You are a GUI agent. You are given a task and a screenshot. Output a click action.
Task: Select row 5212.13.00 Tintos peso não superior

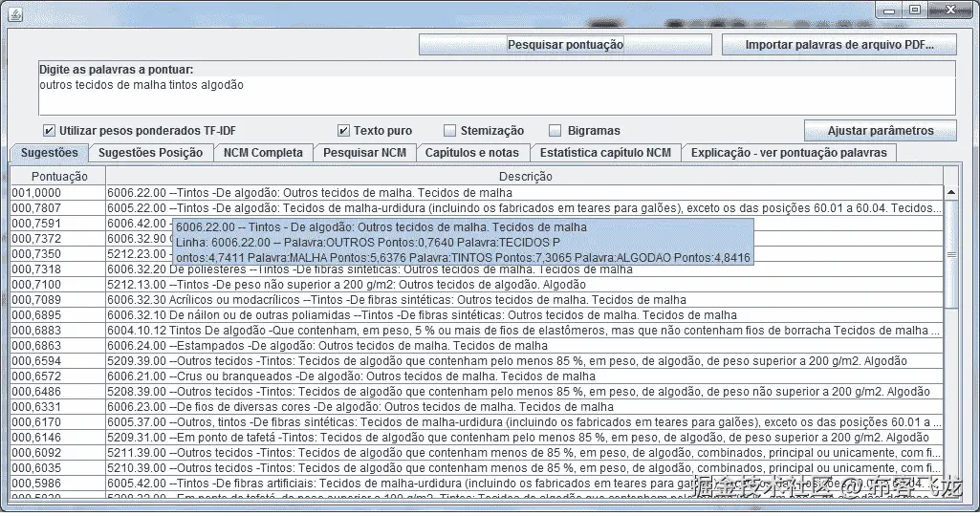coord(477,285)
